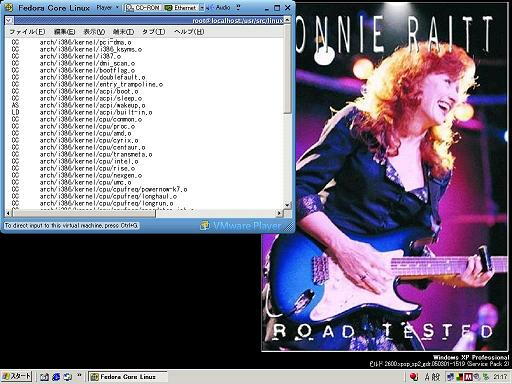Open the terminal window menu icon

pyautogui.click(x=9, y=21)
